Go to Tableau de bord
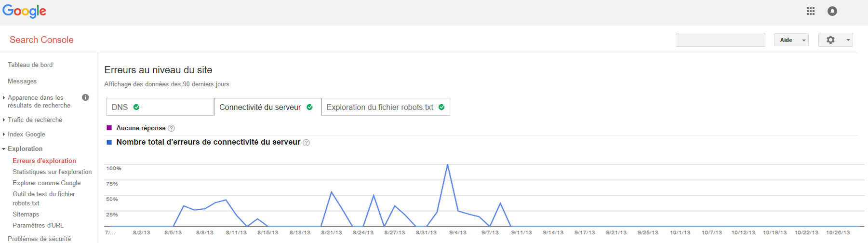The width and height of the screenshot is (868, 243). [30, 65]
